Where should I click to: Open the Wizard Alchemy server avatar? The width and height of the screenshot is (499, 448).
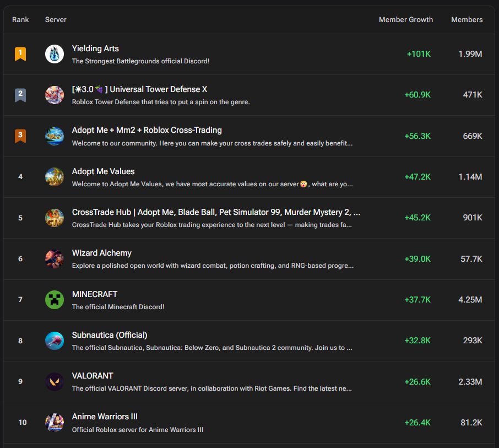click(55, 258)
